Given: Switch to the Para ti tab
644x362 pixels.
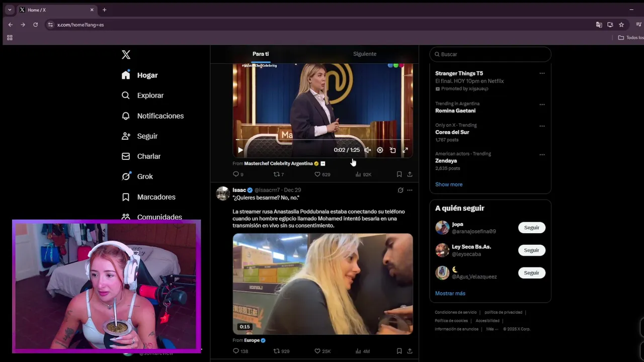Looking at the screenshot, I should (x=261, y=54).
